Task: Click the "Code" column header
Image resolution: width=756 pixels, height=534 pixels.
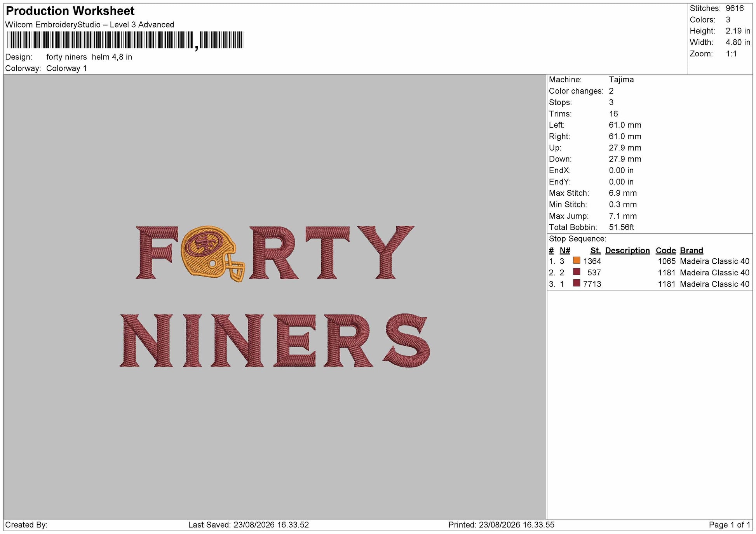Action: tap(666, 250)
